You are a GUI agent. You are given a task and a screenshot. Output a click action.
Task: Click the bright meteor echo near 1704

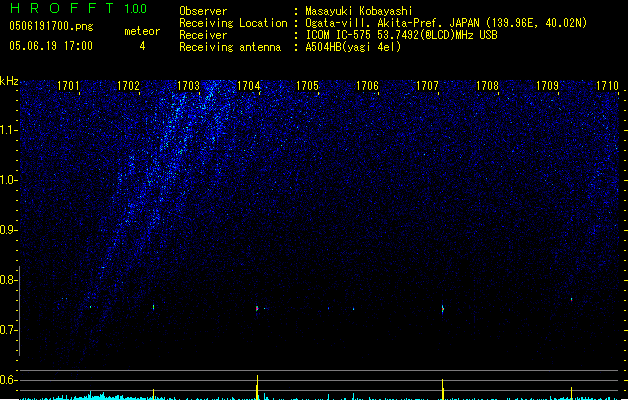(257, 309)
